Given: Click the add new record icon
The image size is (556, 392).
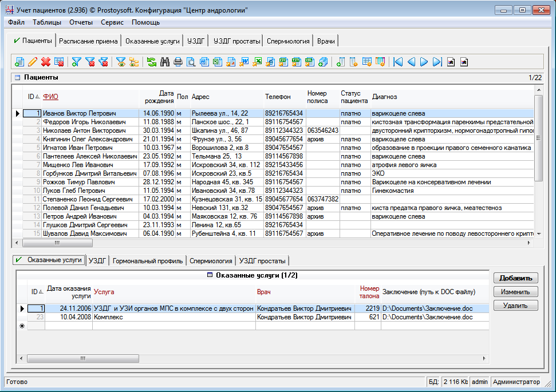Looking at the screenshot, I should tap(19, 62).
